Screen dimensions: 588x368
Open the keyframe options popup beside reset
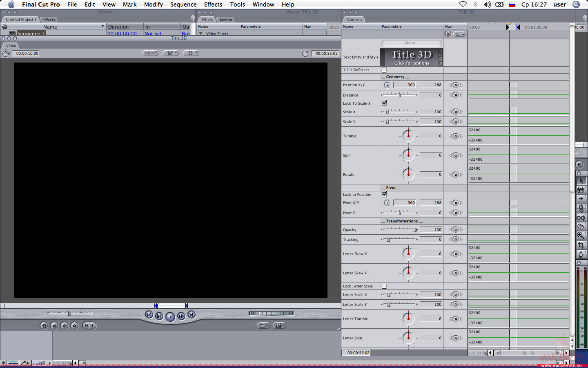pyautogui.click(x=460, y=34)
